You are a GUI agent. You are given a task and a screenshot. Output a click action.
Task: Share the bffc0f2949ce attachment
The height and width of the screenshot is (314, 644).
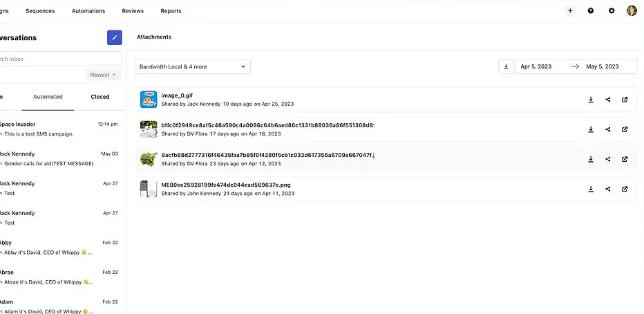tap(608, 129)
